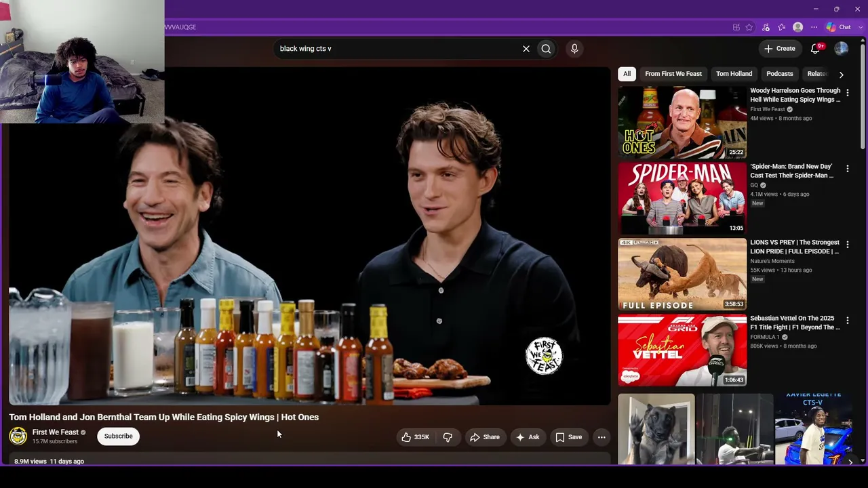Open the address bar apps icon
Viewport: 868px width, 488px height.
(x=736, y=27)
